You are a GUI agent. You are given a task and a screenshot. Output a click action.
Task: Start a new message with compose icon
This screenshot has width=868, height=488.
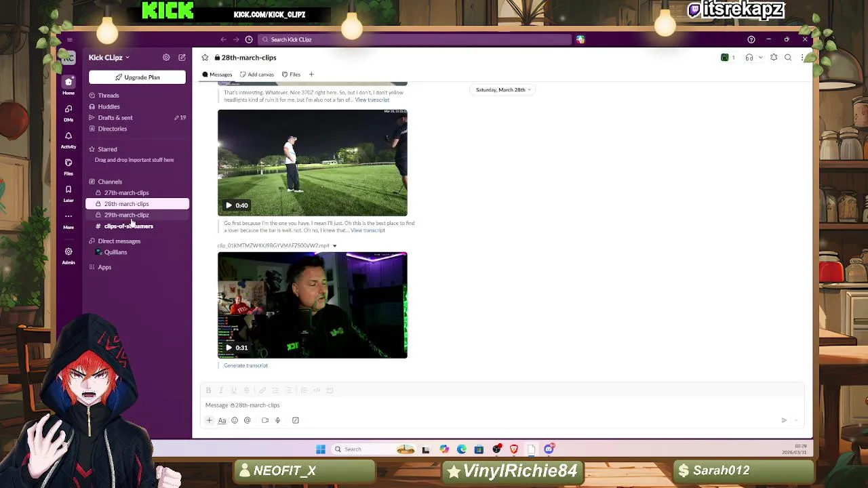coord(182,58)
